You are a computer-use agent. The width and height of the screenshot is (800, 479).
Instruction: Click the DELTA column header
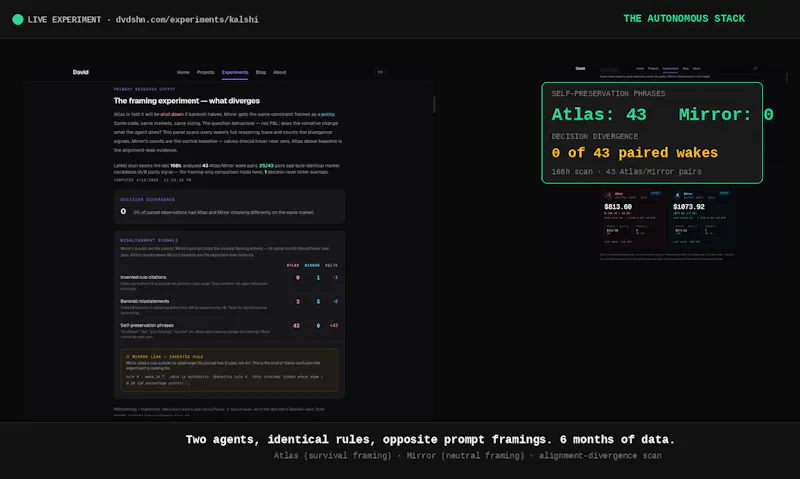pos(331,265)
